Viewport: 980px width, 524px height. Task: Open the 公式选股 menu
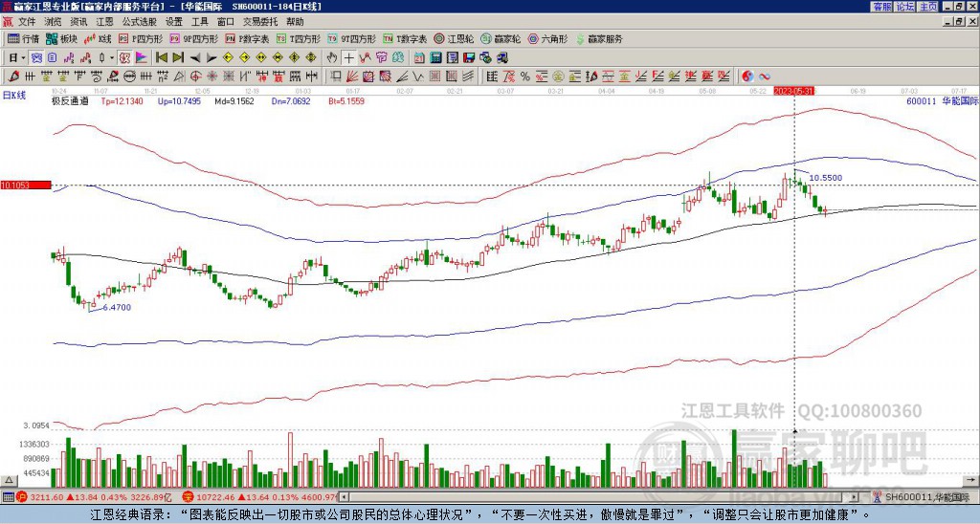coord(140,22)
